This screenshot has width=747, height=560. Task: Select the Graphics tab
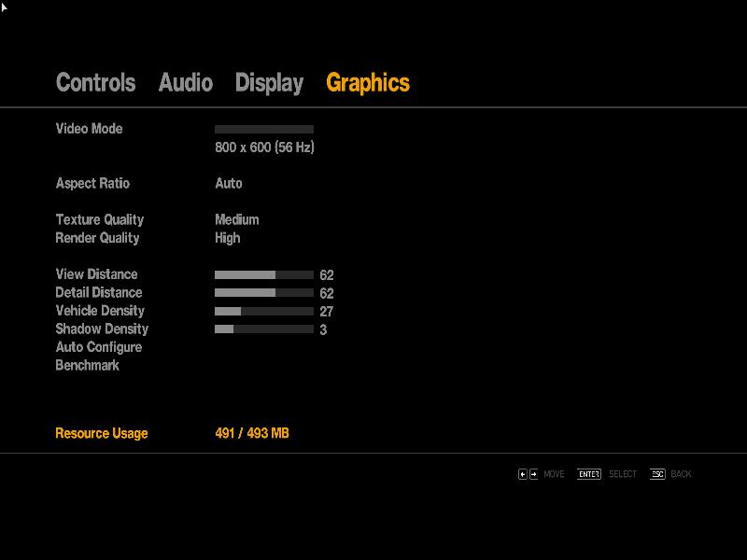[x=368, y=83]
